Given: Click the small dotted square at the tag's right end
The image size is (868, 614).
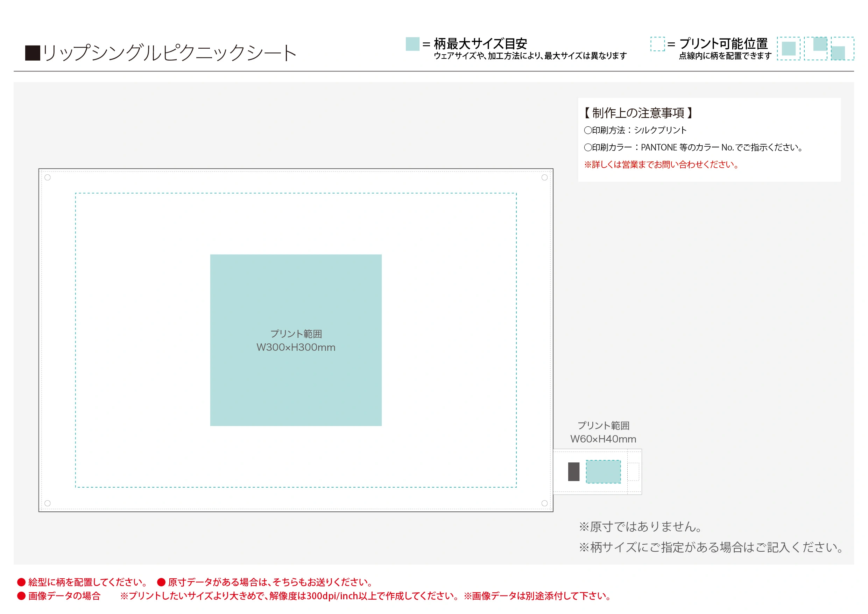Looking at the screenshot, I should coord(634,472).
